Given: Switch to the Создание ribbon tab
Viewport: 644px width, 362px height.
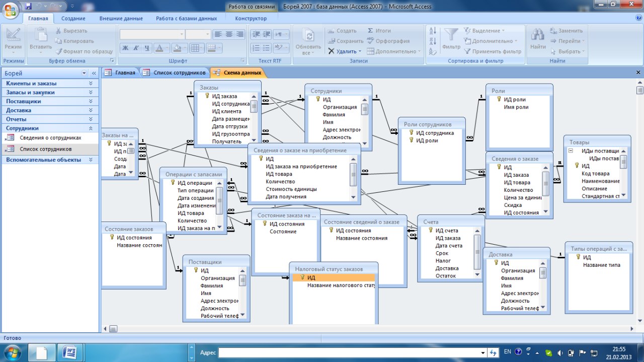Looking at the screenshot, I should pos(73,19).
